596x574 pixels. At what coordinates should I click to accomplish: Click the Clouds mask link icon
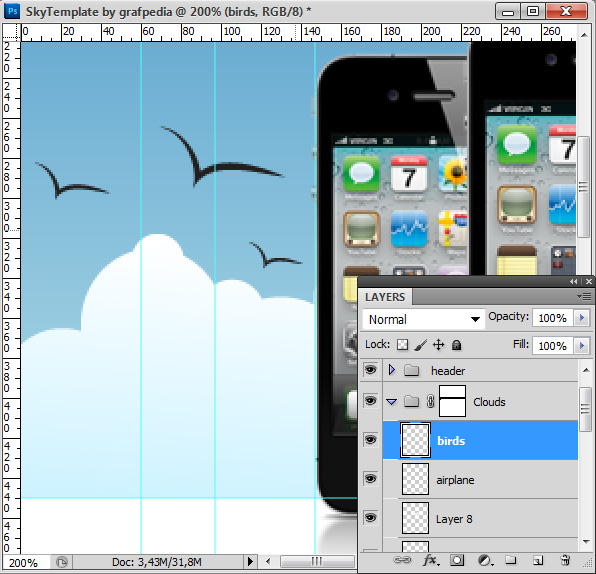tap(430, 401)
